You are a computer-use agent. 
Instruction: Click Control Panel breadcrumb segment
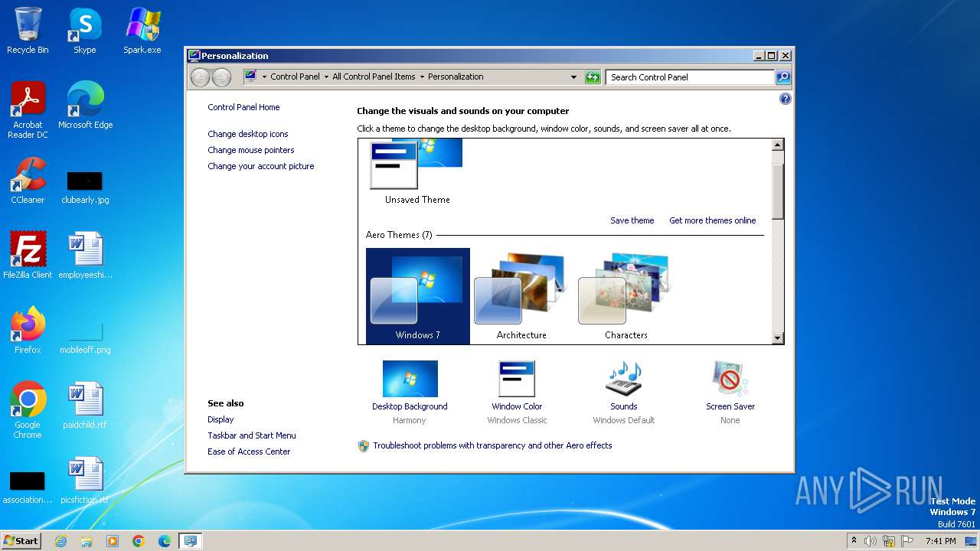point(295,77)
